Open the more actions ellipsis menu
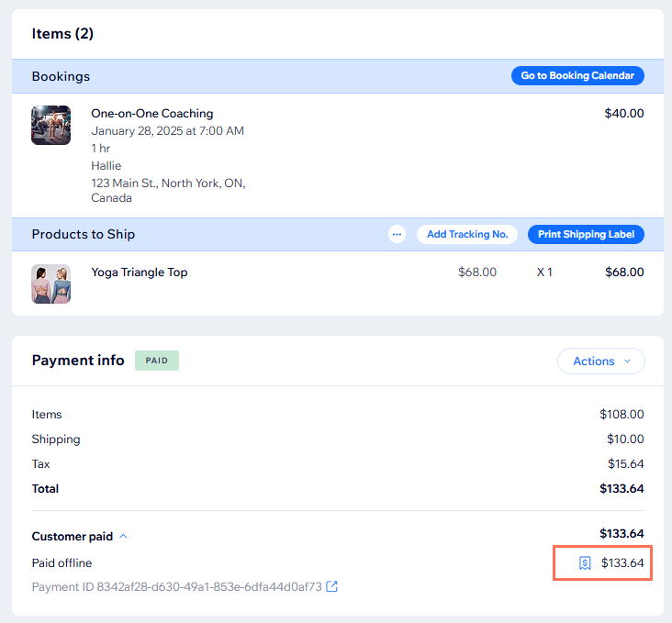672x623 pixels. [397, 234]
